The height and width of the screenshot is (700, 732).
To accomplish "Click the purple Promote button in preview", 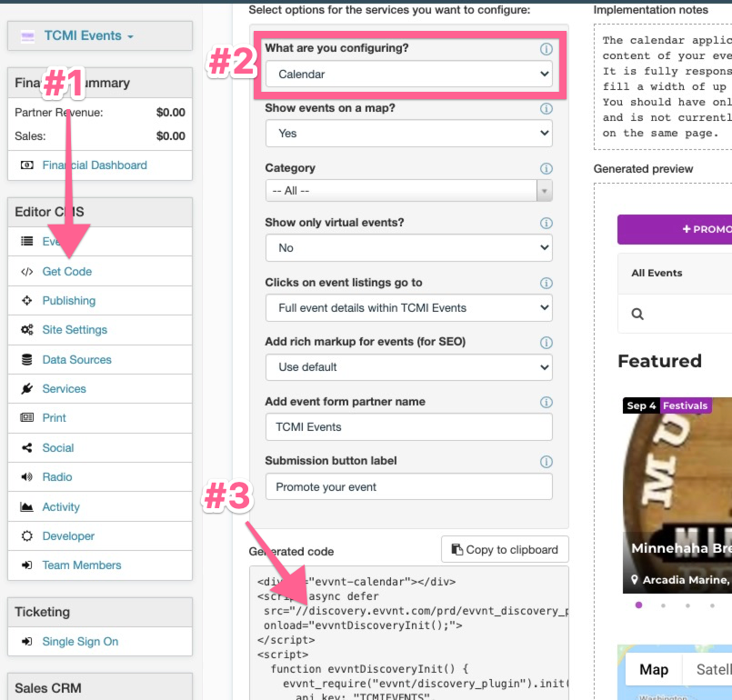I will (675, 229).
